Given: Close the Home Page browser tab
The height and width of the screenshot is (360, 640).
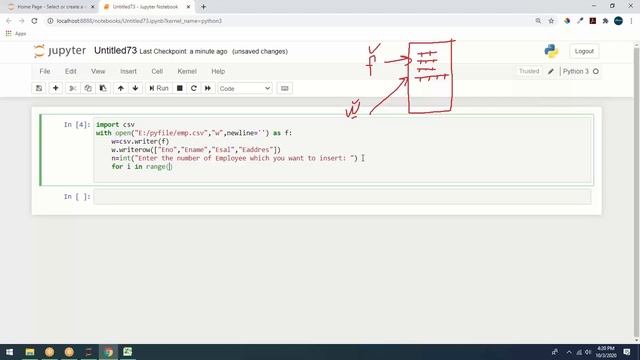Looking at the screenshot, I should click(x=93, y=7).
